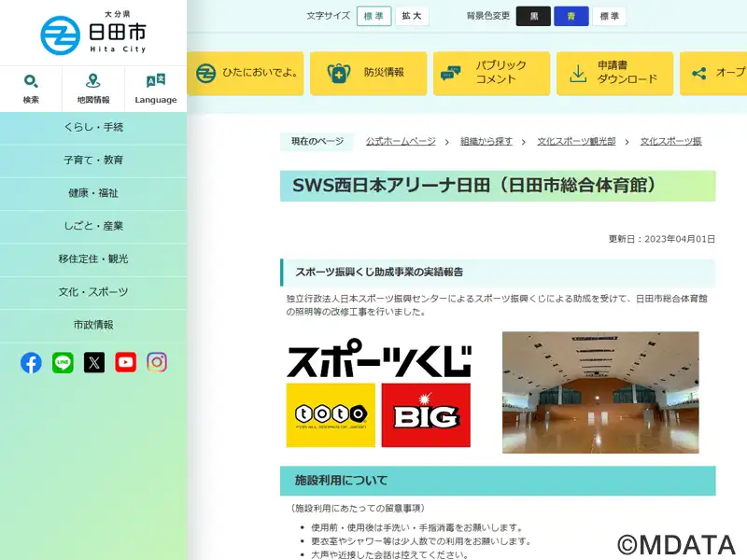Set text size to 拡大

pyautogui.click(x=412, y=16)
